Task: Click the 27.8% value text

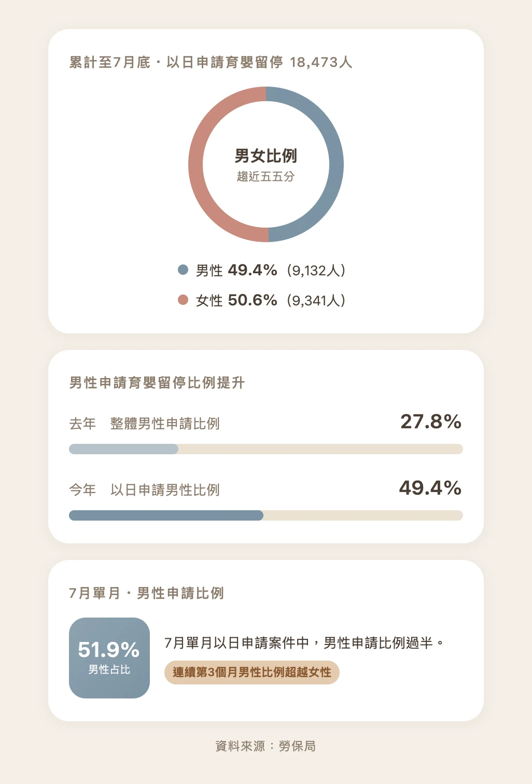Action: 431,422
